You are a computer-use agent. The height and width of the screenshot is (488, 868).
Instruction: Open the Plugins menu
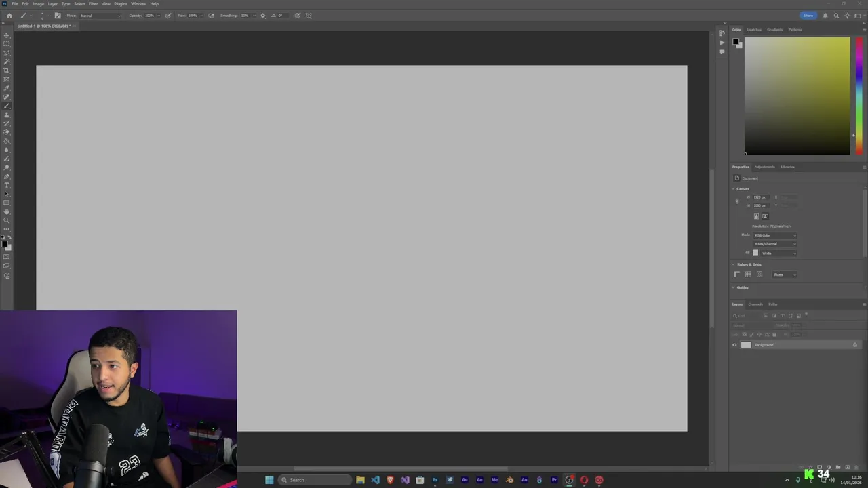(120, 4)
